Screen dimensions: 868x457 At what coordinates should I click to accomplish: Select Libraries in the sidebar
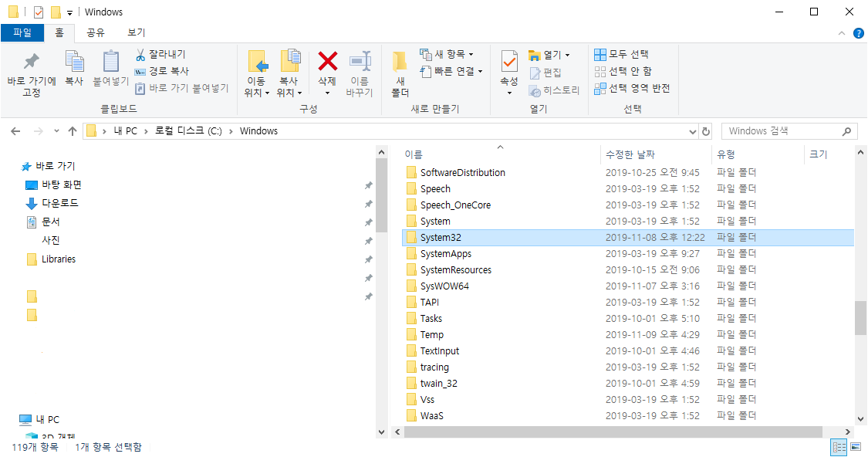[52, 259]
